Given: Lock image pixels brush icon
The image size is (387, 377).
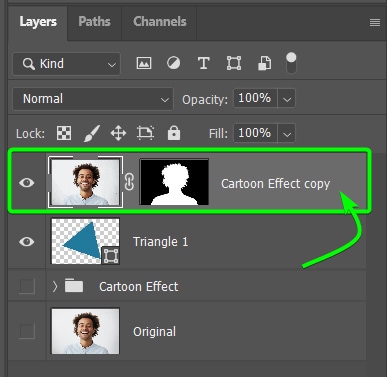Looking at the screenshot, I should pyautogui.click(x=91, y=133).
